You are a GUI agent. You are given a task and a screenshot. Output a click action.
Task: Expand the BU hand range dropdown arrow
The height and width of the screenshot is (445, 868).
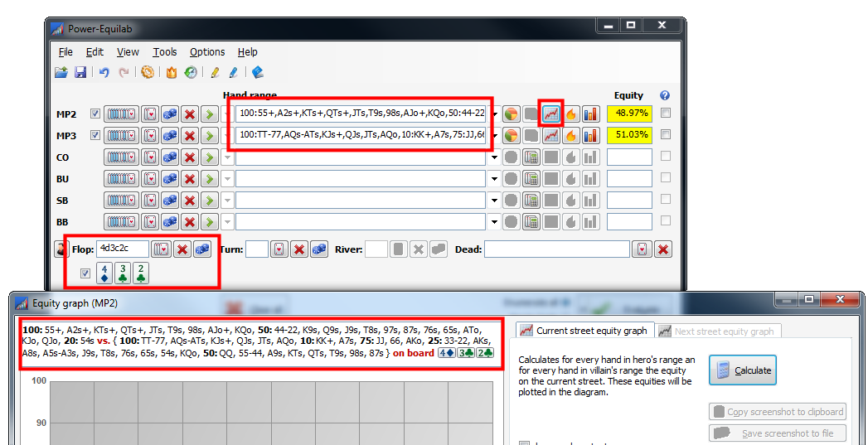point(494,179)
